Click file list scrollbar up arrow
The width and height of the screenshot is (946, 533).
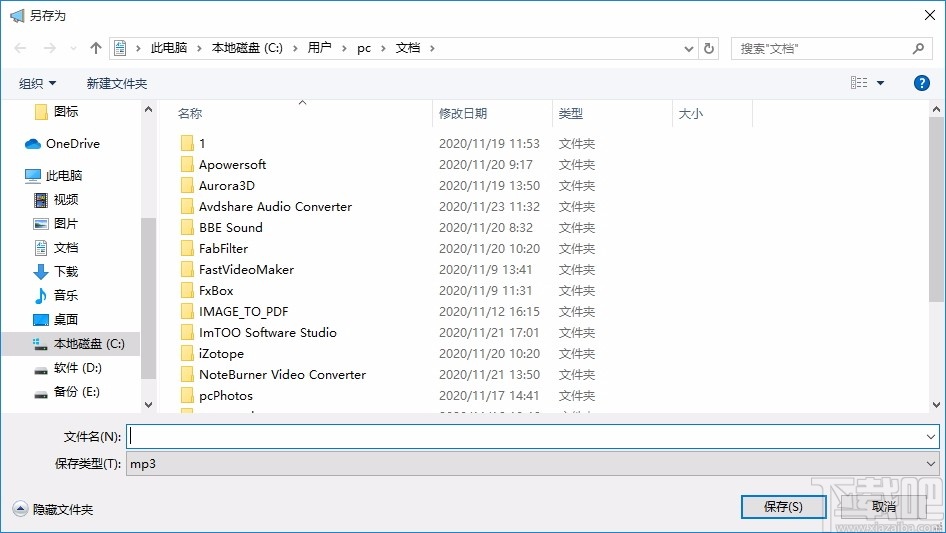(936, 109)
